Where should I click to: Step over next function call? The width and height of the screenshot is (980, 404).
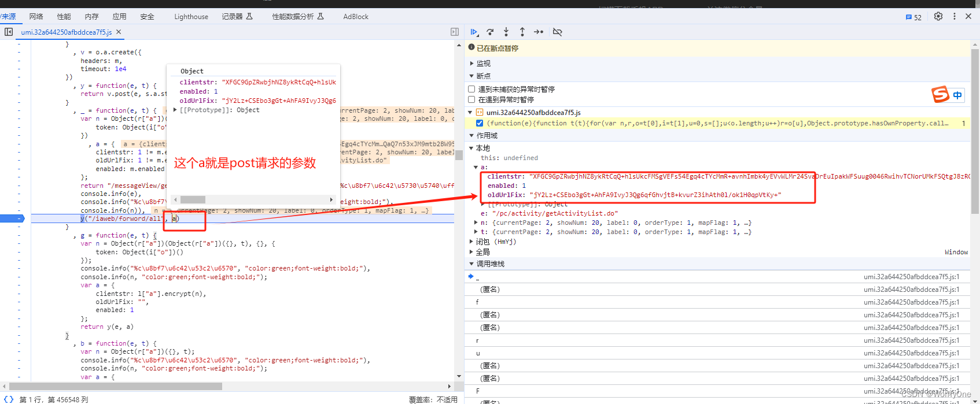[490, 32]
